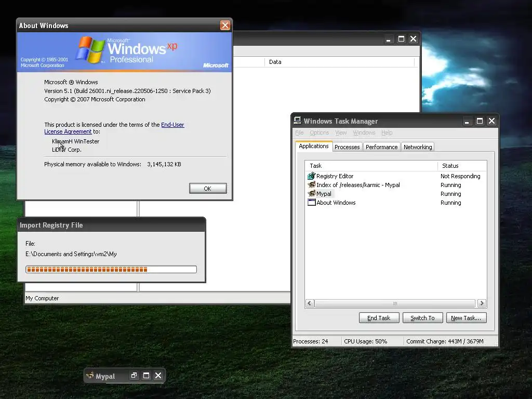
Task: Open the Help menu in Task Manager
Action: [387, 132]
